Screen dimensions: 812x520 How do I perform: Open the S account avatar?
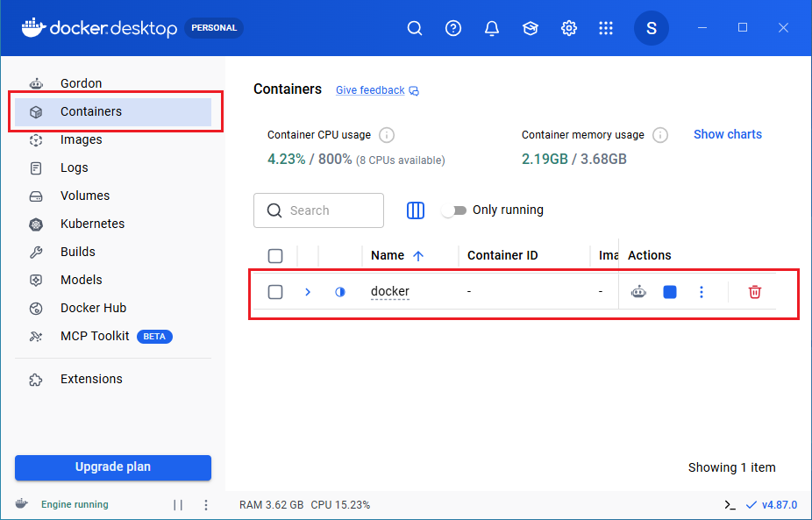651,28
